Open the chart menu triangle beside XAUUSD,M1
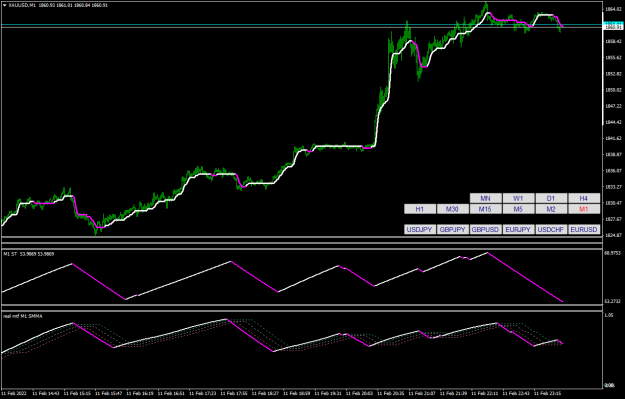 (4, 5)
